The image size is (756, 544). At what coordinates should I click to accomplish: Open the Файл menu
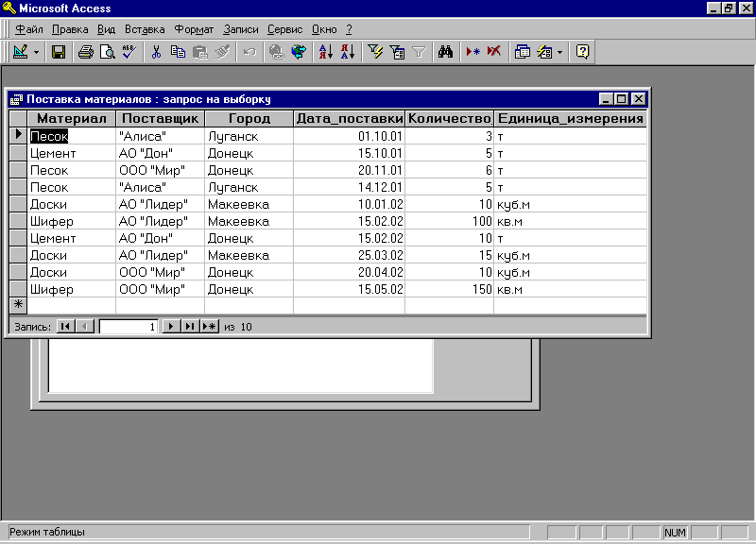pyautogui.click(x=29, y=29)
